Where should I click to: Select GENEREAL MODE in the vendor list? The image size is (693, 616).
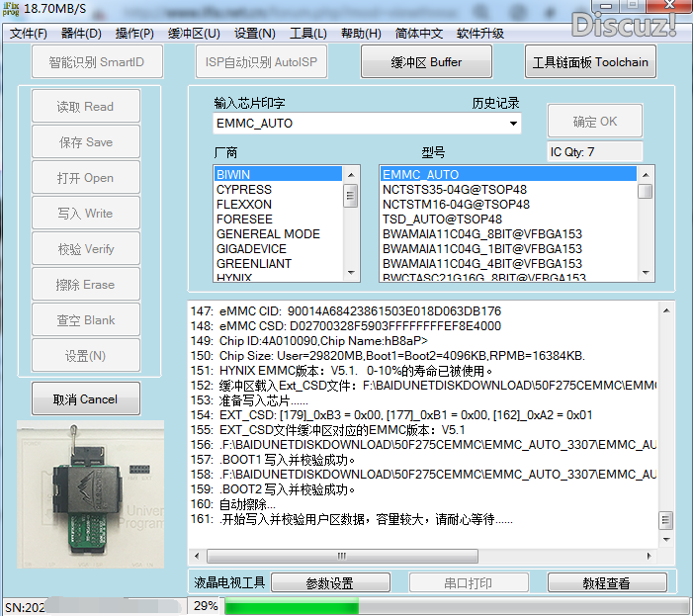278,233
